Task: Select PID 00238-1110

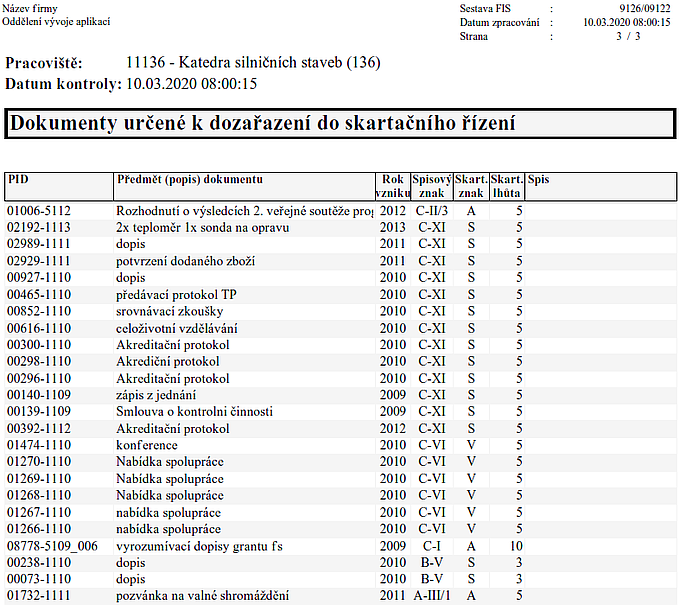Action: pos(39,563)
